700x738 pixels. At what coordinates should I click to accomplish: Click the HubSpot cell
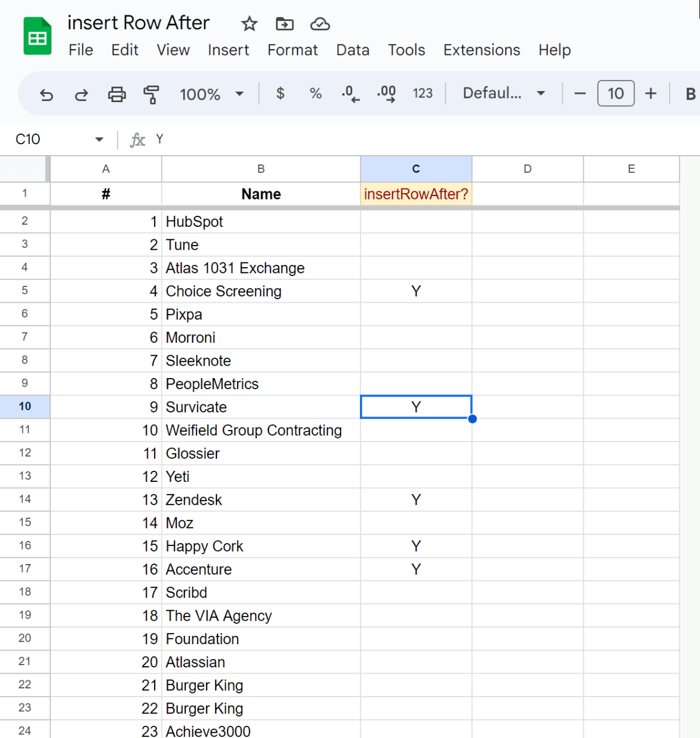[261, 222]
